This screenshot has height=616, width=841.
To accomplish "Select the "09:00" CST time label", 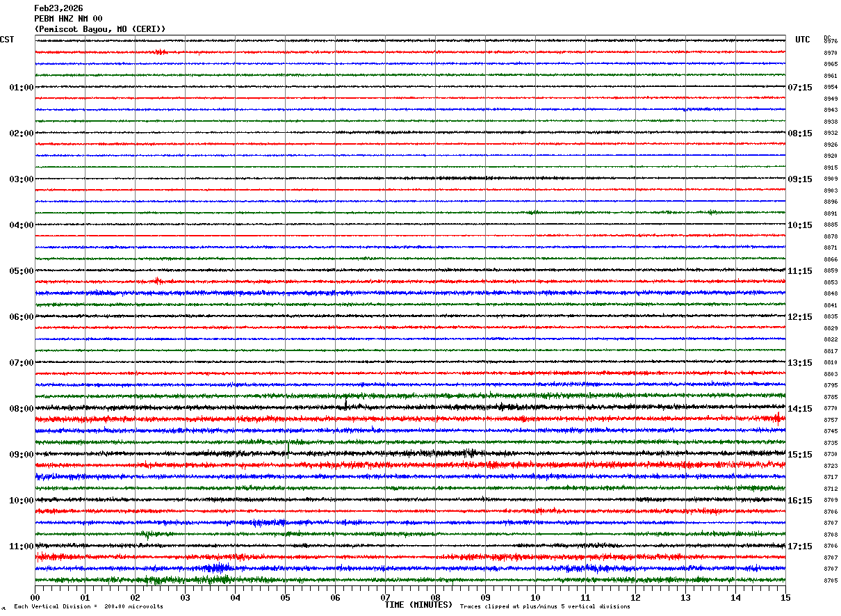I will point(22,455).
